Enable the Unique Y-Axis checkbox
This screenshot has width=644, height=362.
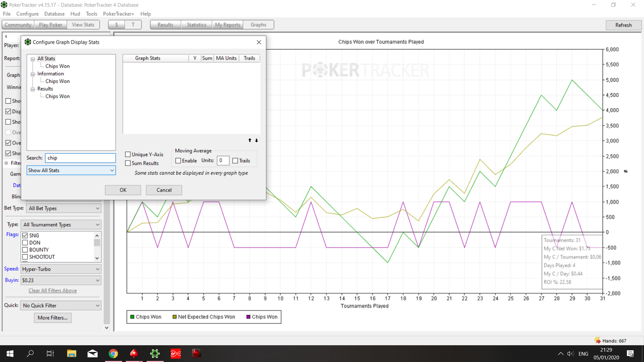(x=128, y=154)
